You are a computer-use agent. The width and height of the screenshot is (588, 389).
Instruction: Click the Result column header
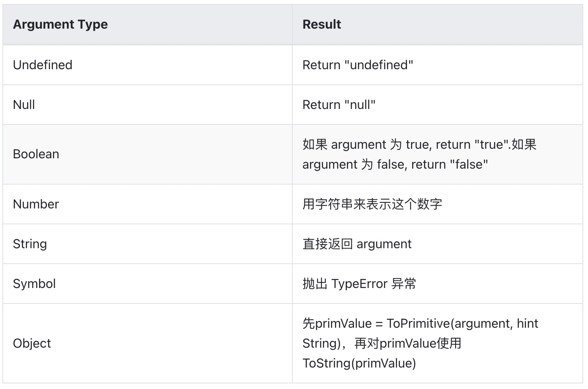321,25
